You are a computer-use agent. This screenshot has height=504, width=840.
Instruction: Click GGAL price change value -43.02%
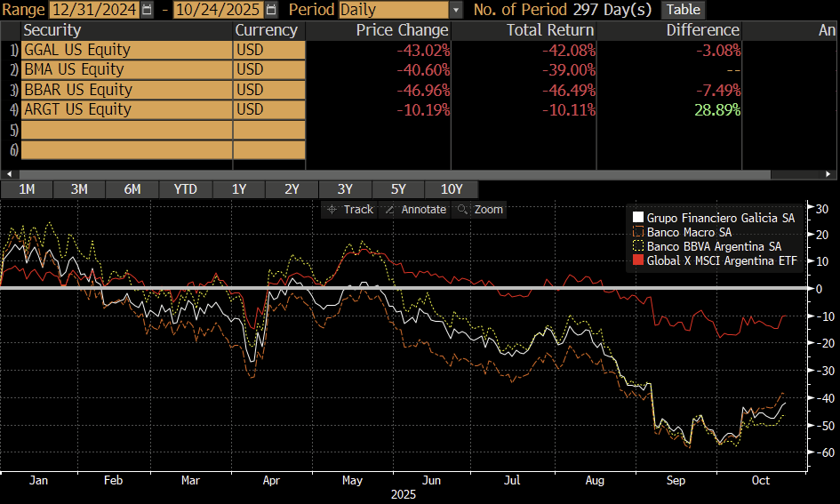(x=423, y=51)
